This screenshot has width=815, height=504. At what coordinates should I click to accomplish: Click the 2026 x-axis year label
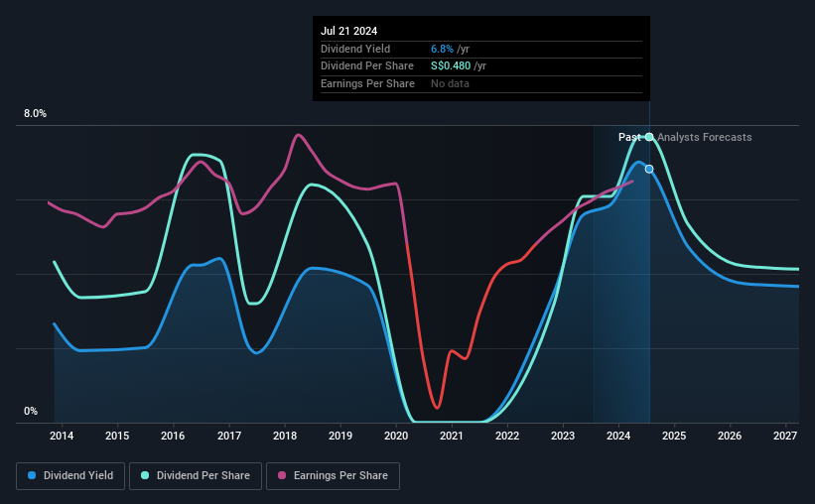point(730,436)
